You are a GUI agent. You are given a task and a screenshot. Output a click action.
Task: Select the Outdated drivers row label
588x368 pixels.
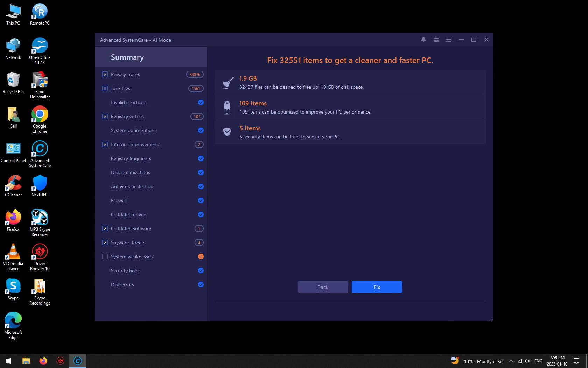pyautogui.click(x=129, y=214)
